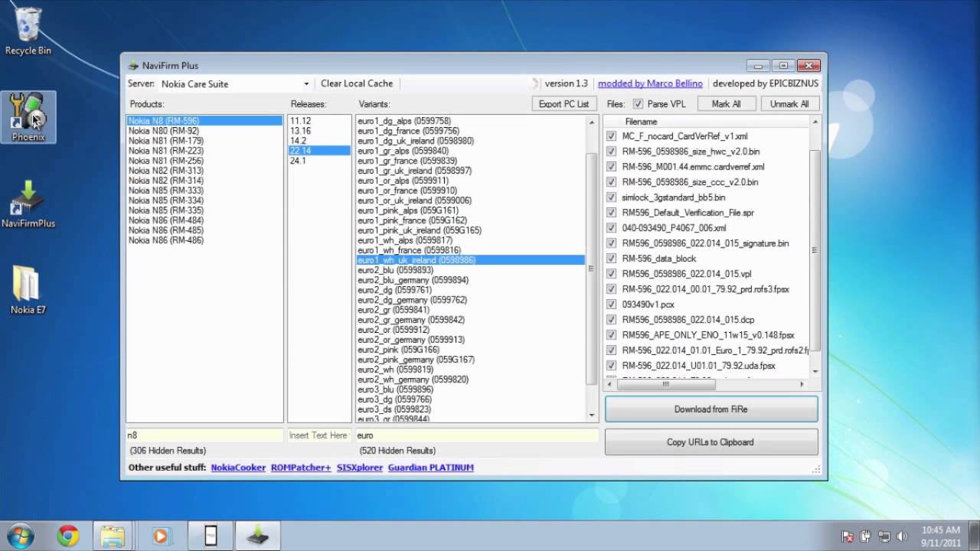Click the file list scroll-right arrow
The width and height of the screenshot is (980, 551).
802,384
